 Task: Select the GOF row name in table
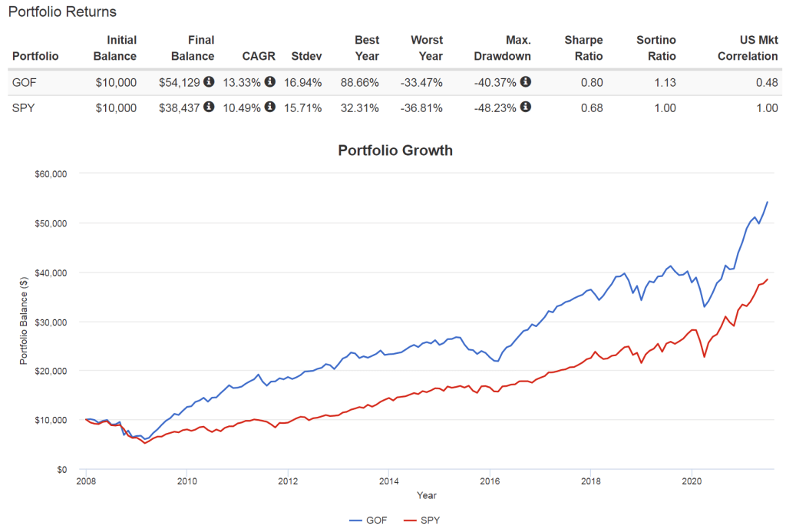point(24,82)
